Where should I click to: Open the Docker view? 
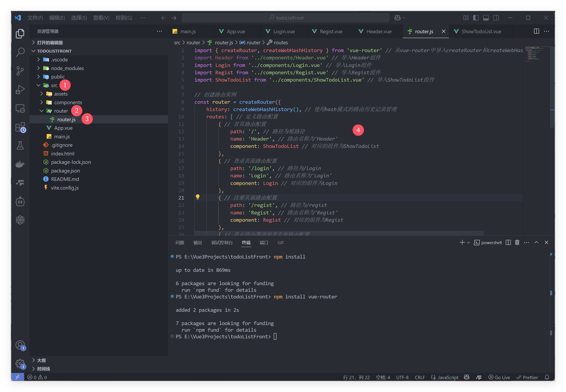(20, 164)
